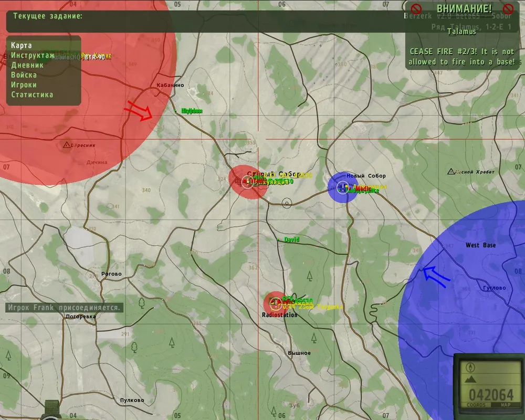This screenshot has width=525, height=420.
Task: Click the Кабанино town label
Action: 171,85
